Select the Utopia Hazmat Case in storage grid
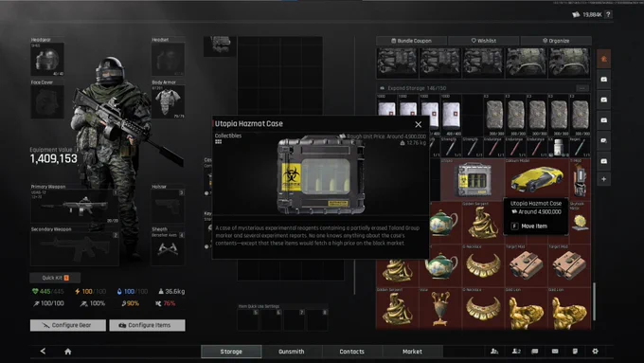The height and width of the screenshot is (363, 644). (473, 179)
